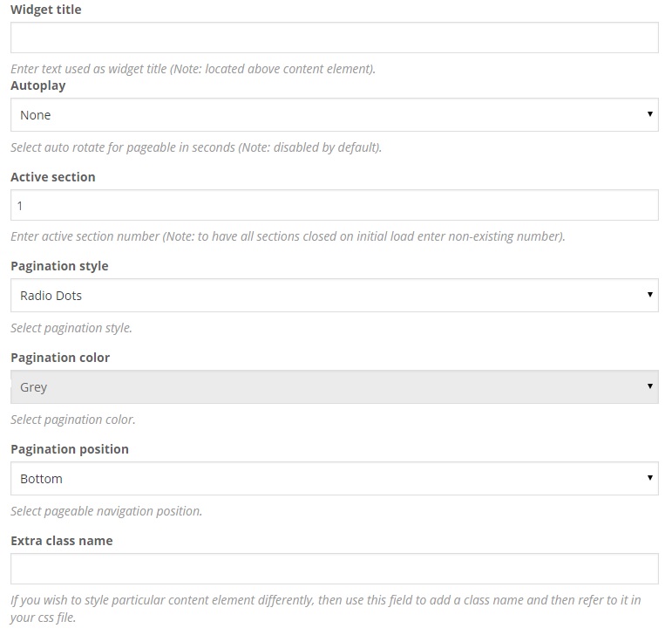This screenshot has height=635, width=672.
Task: Select the Active section label
Action: [x=52, y=177]
